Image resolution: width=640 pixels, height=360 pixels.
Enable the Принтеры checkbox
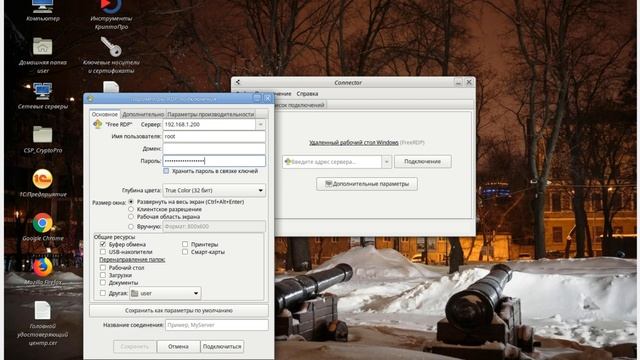[x=185, y=244]
